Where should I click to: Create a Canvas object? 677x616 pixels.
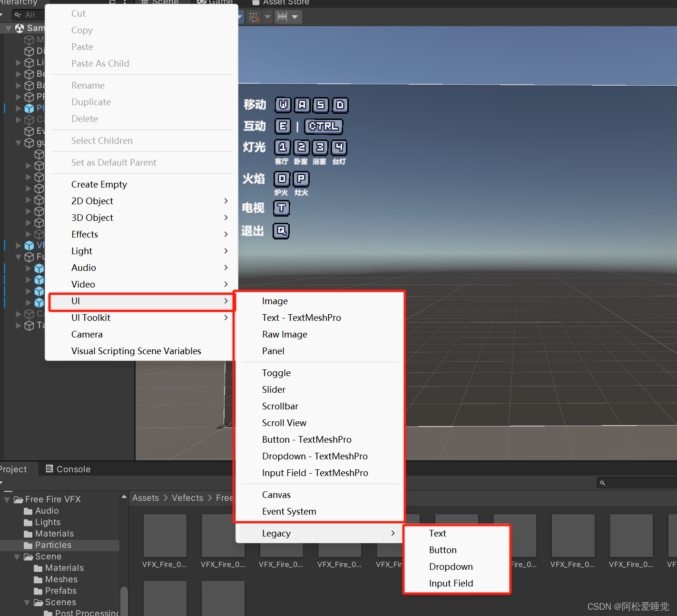tap(320, 495)
